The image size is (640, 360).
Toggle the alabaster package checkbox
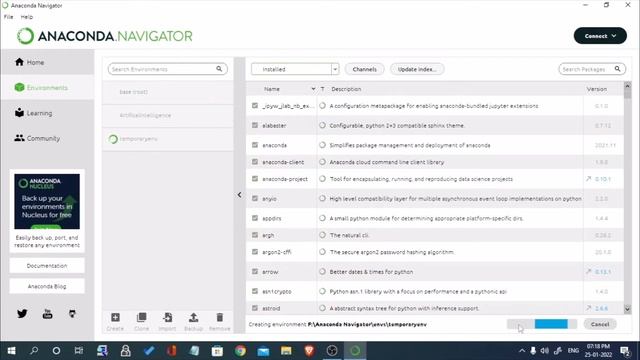255,125
